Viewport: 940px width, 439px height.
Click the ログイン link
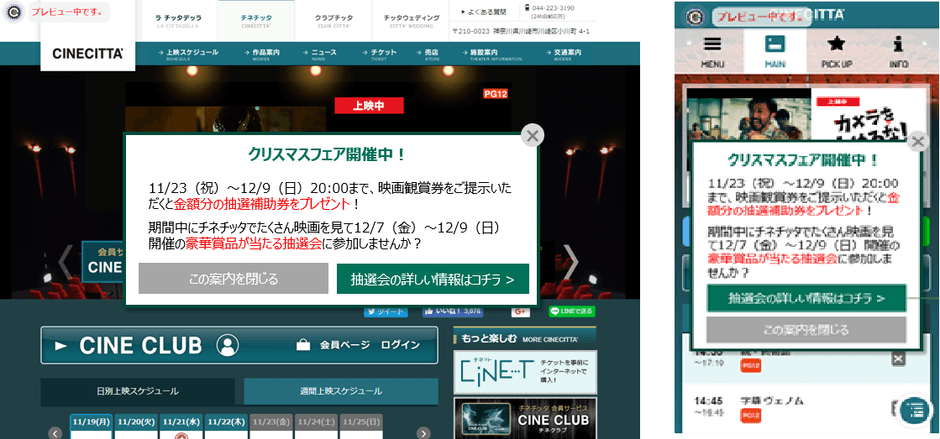point(400,345)
